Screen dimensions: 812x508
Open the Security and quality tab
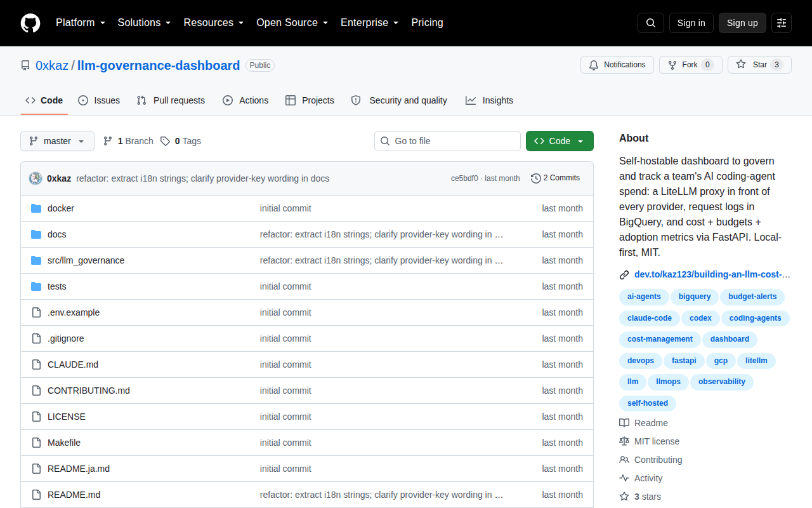coord(399,100)
